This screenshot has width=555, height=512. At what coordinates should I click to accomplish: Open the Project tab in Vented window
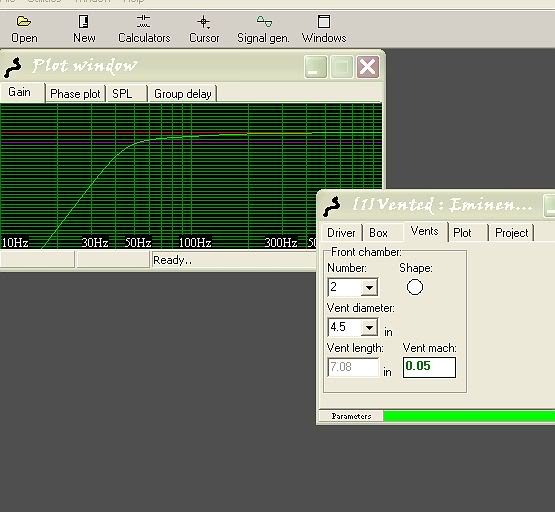tap(511, 233)
